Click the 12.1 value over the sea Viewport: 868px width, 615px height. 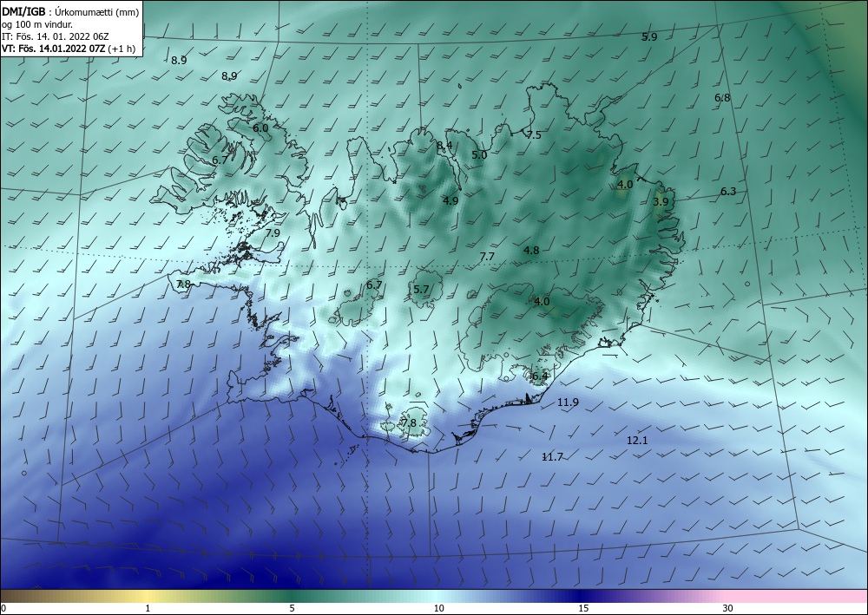point(637,441)
